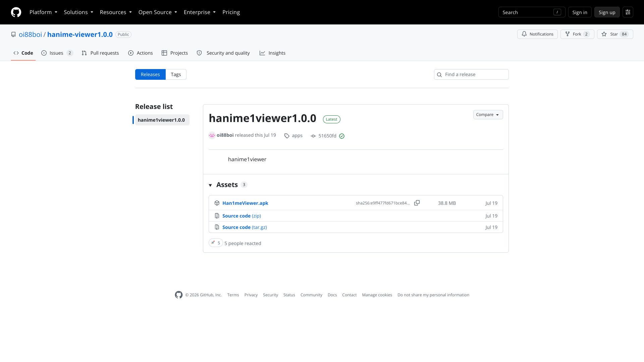Image resolution: width=644 pixels, height=362 pixels.
Task: Select hanime1viewer1.0.0 in the Release list
Action: pos(162,120)
